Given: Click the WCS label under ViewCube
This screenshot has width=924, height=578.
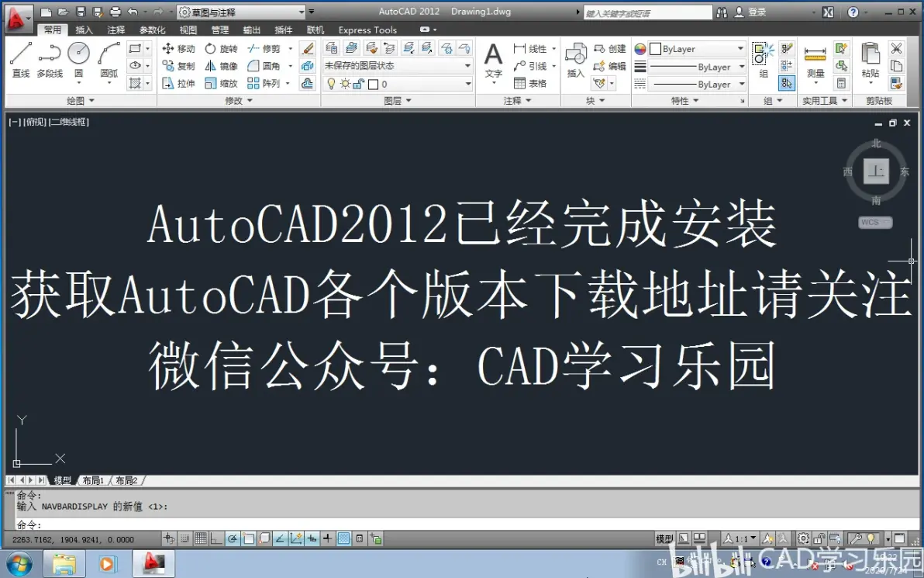Looking at the screenshot, I should (x=876, y=223).
